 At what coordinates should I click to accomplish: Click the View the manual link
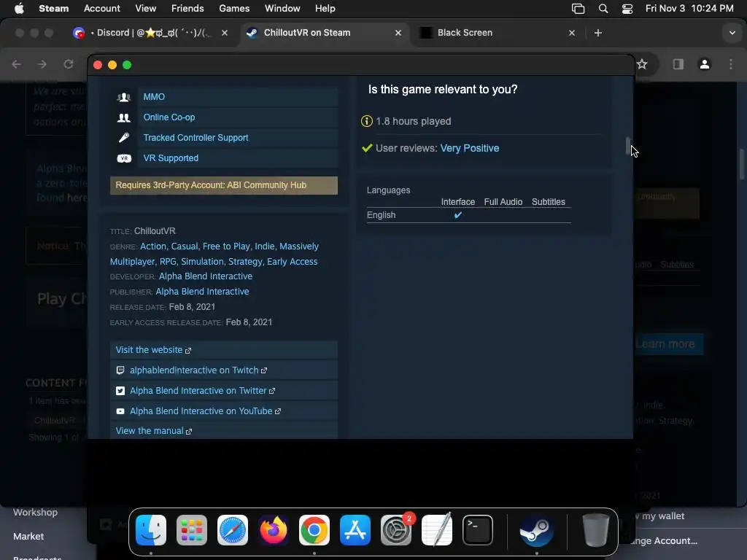tap(153, 431)
